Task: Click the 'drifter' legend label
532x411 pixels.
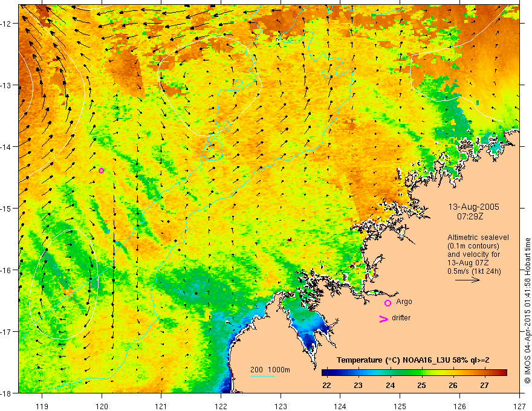Action: (401, 318)
